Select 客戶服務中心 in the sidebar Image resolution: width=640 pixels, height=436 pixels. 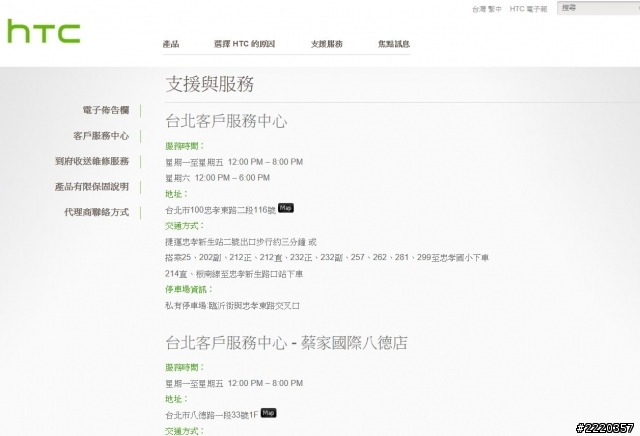click(x=101, y=136)
